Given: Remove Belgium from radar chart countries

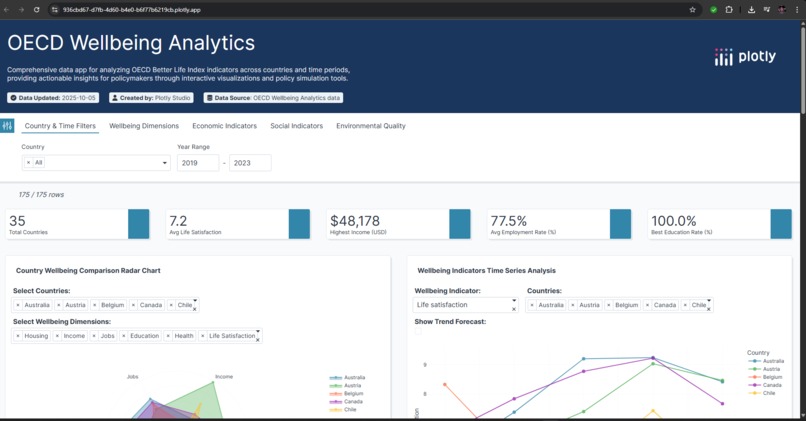Looking at the screenshot, I should click(x=95, y=305).
